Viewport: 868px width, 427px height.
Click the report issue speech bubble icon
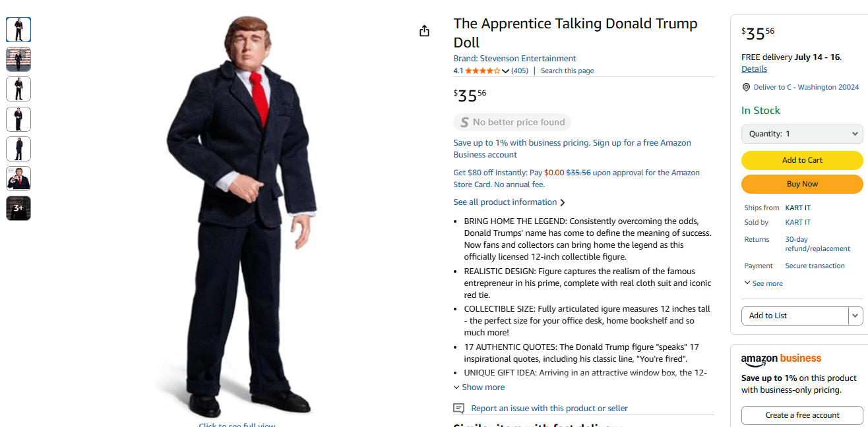click(459, 409)
